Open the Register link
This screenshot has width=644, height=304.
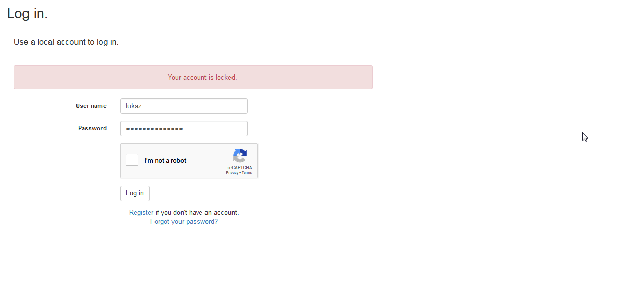141,213
